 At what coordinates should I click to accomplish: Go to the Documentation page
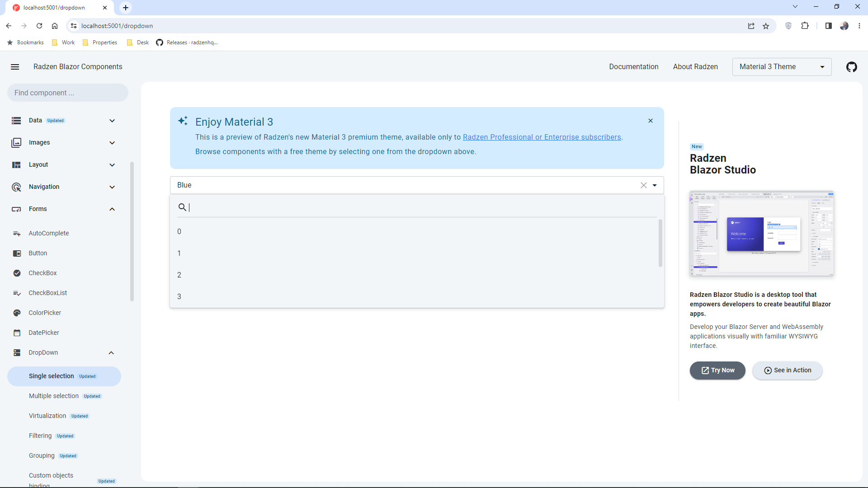pyautogui.click(x=634, y=66)
